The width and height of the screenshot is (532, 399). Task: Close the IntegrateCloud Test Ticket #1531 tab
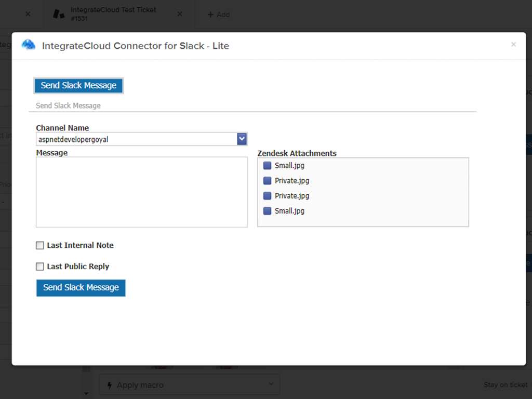tap(179, 14)
